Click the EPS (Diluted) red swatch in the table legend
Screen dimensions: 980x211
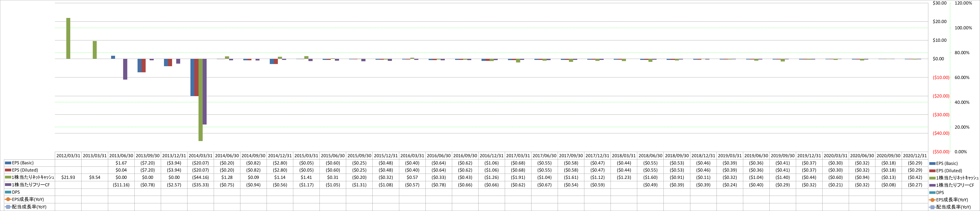coord(8,170)
